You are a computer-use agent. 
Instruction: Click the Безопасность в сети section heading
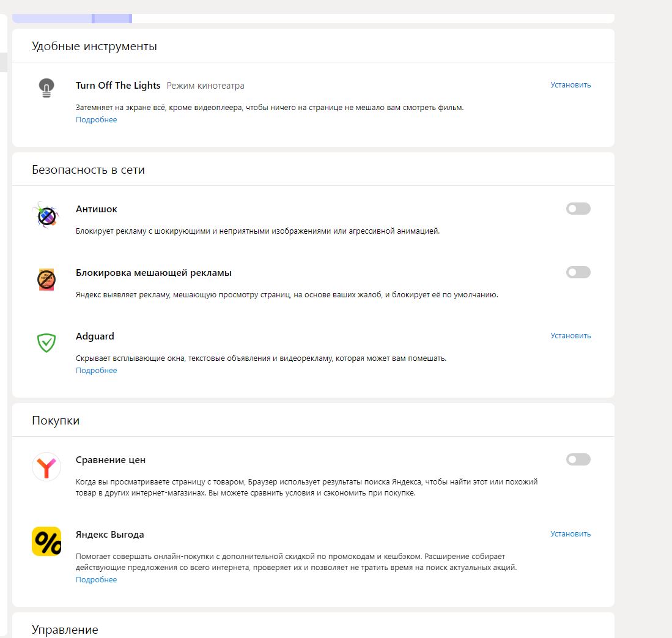click(x=88, y=170)
